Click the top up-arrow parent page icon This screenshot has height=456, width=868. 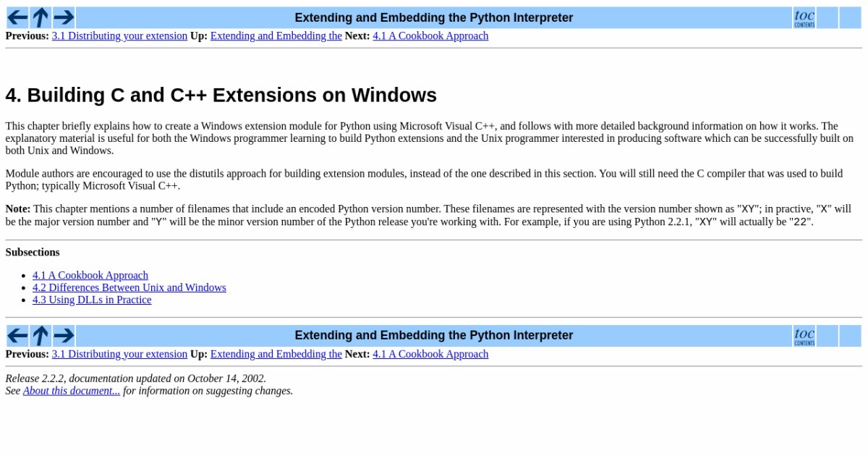point(41,17)
